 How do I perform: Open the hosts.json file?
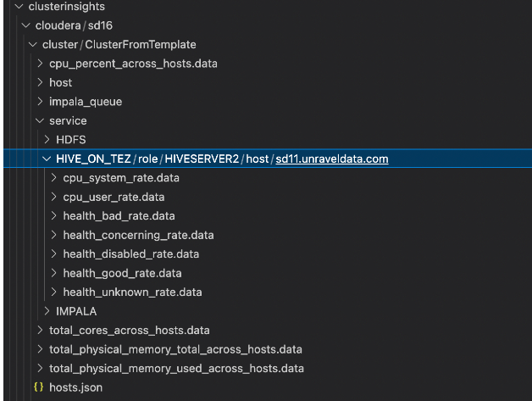78,387
